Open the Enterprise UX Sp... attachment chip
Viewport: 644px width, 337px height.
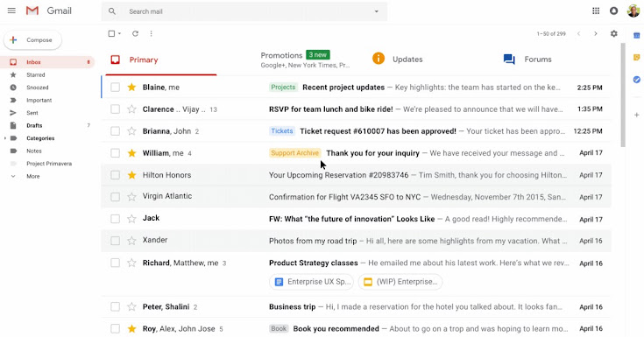tap(311, 282)
